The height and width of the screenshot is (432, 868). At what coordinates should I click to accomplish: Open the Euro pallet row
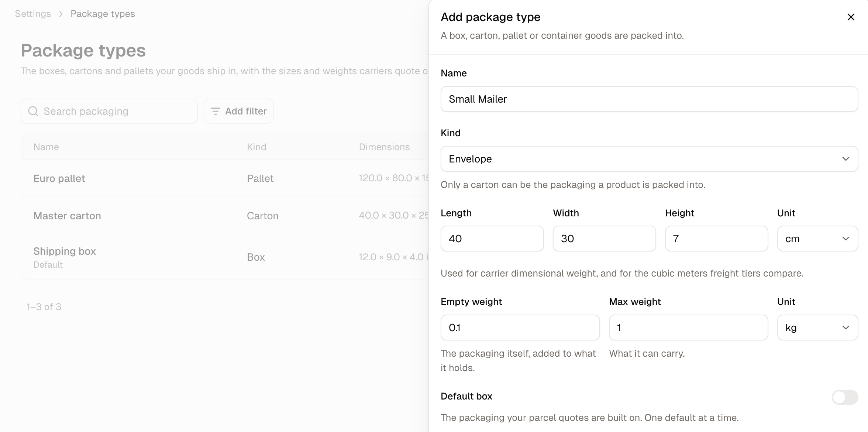(225, 178)
